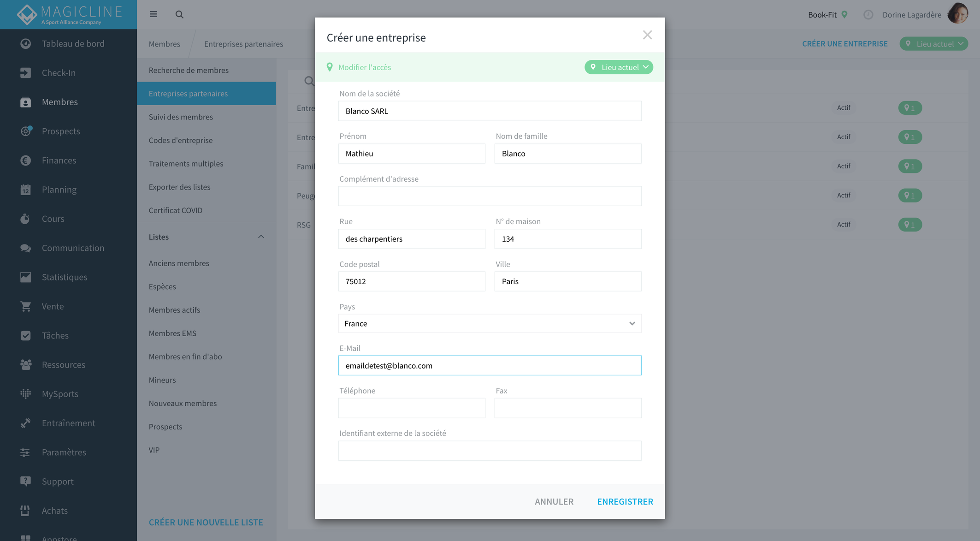Click the N° de maison field

coord(567,239)
